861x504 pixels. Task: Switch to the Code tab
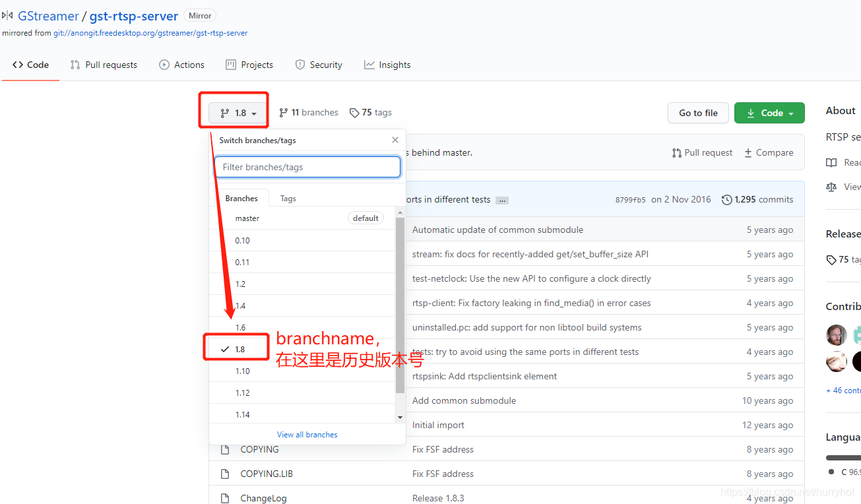[x=30, y=65]
